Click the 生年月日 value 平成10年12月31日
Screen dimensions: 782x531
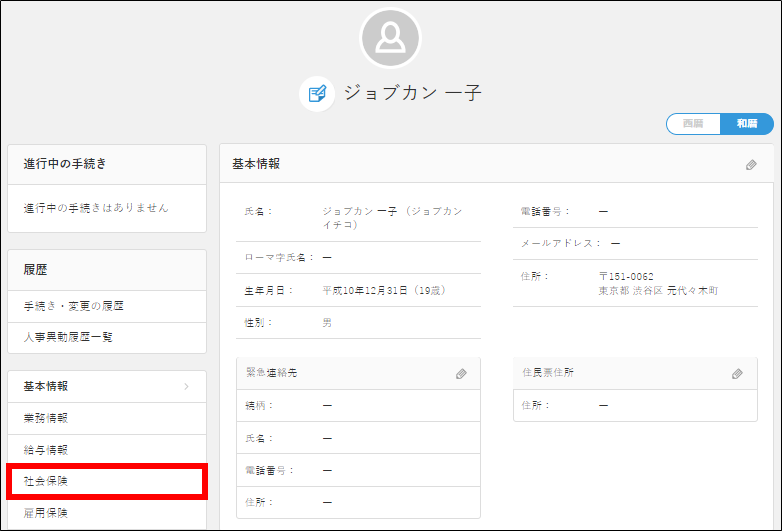[365, 290]
